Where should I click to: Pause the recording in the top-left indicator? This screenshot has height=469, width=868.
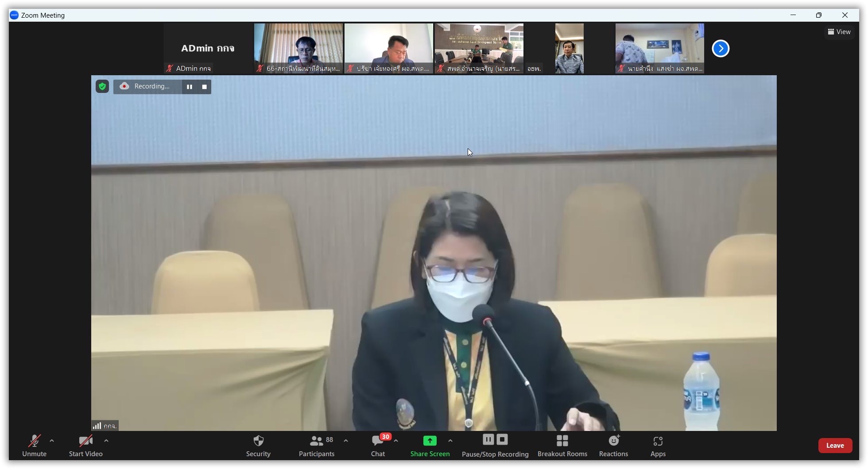tap(190, 87)
